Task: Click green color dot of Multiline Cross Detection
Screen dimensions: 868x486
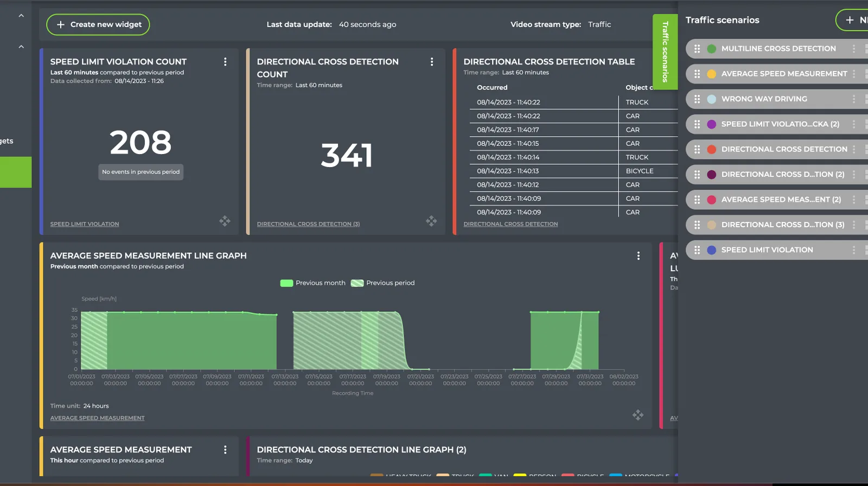Action: click(712, 49)
